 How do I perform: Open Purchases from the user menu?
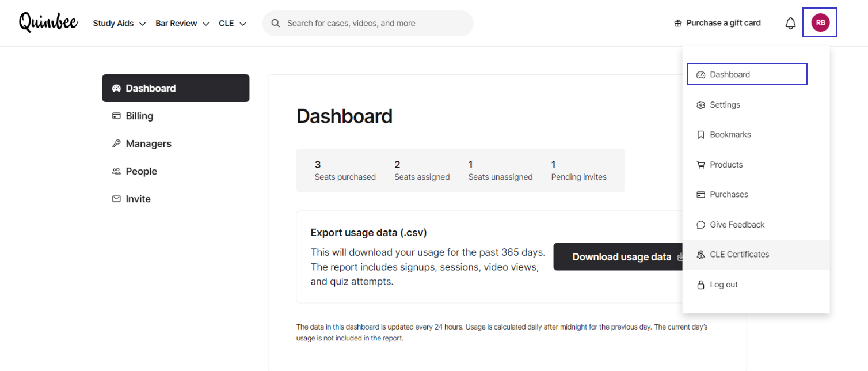[x=756, y=195]
